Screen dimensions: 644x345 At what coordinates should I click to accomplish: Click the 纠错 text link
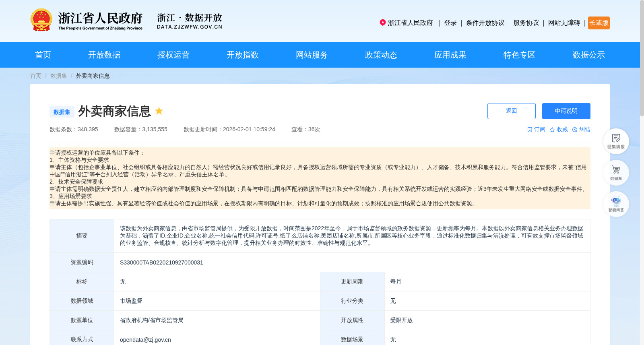pos(585,130)
